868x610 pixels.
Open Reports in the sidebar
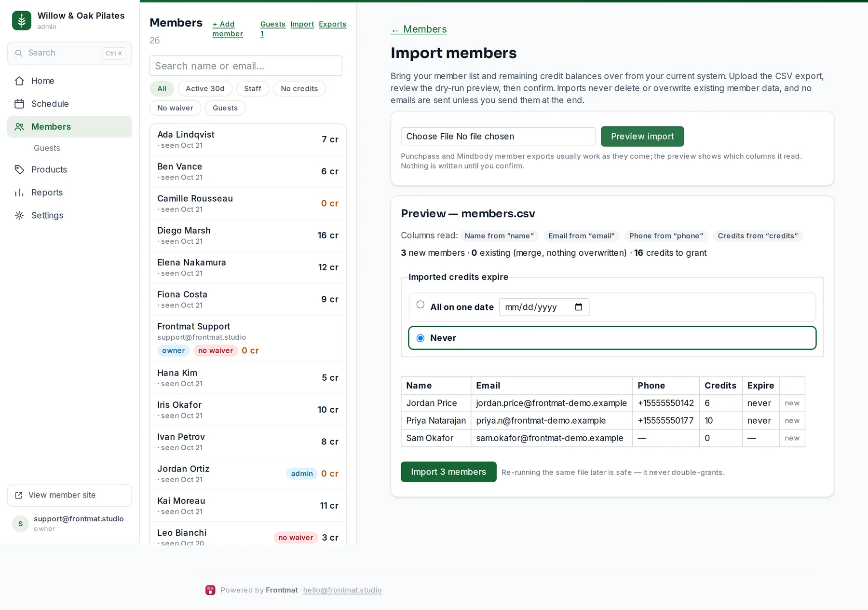69,193
